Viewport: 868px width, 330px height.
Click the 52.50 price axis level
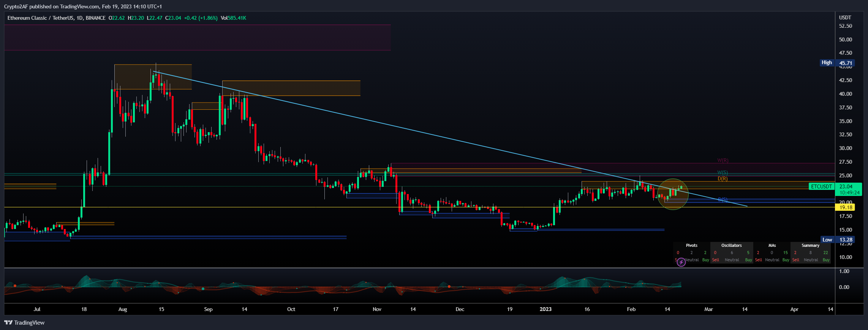point(846,26)
